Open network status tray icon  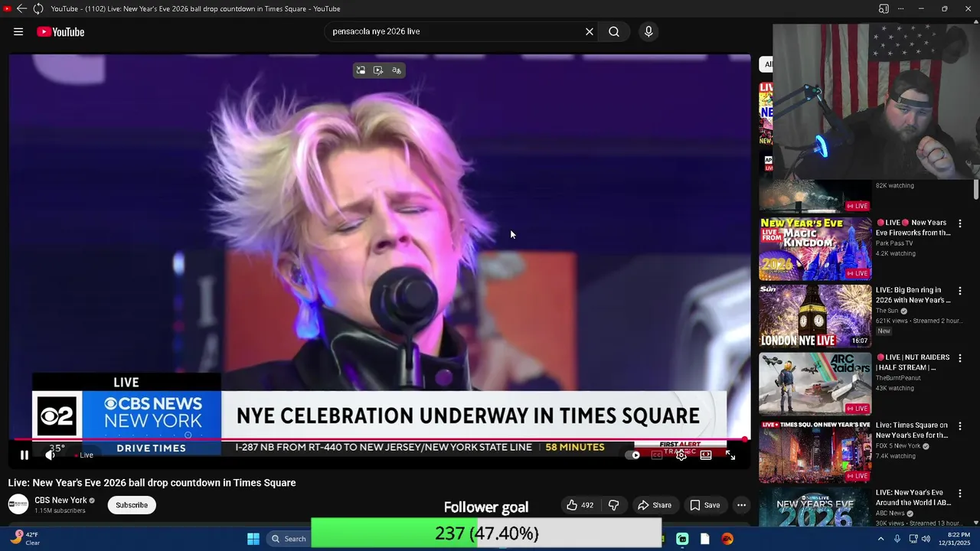click(913, 539)
